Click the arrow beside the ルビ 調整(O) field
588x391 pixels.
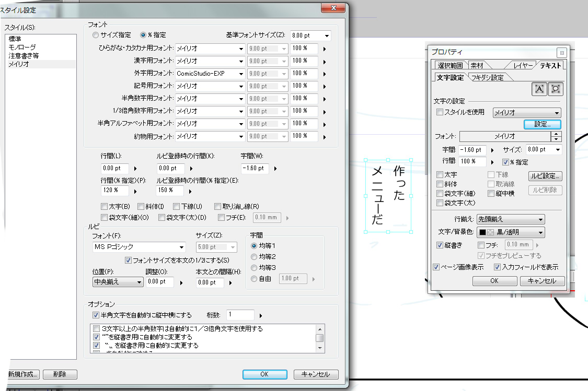click(x=181, y=282)
